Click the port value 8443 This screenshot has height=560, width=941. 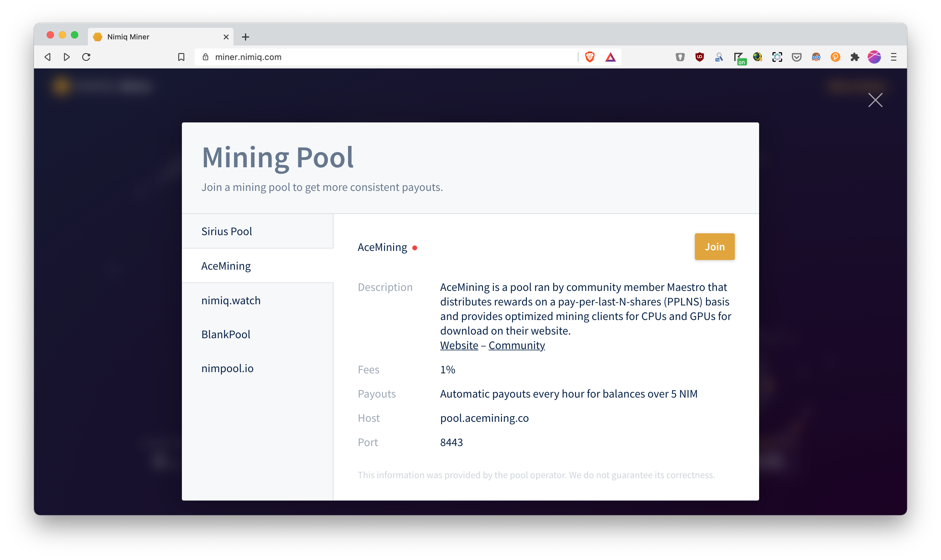pos(451,442)
